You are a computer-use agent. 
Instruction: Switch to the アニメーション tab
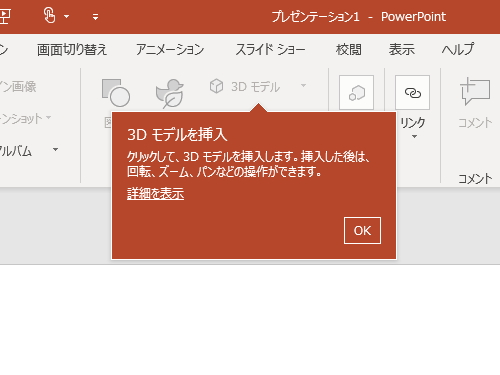tap(170, 50)
